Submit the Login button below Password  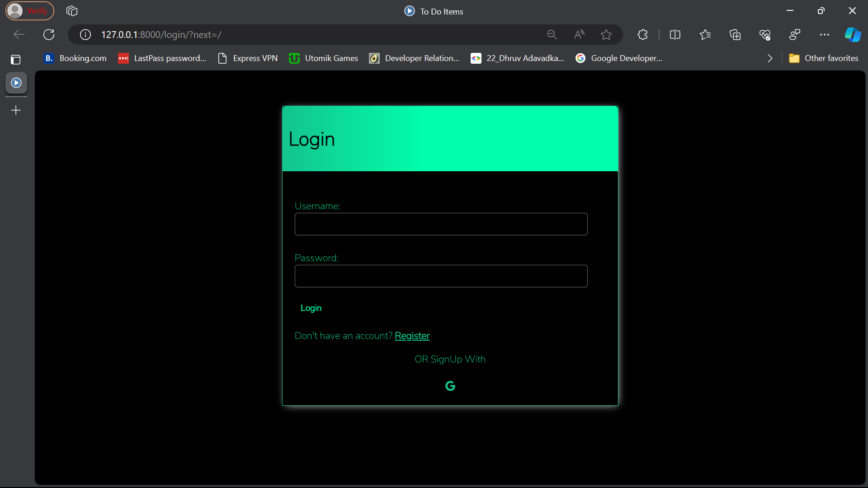311,308
